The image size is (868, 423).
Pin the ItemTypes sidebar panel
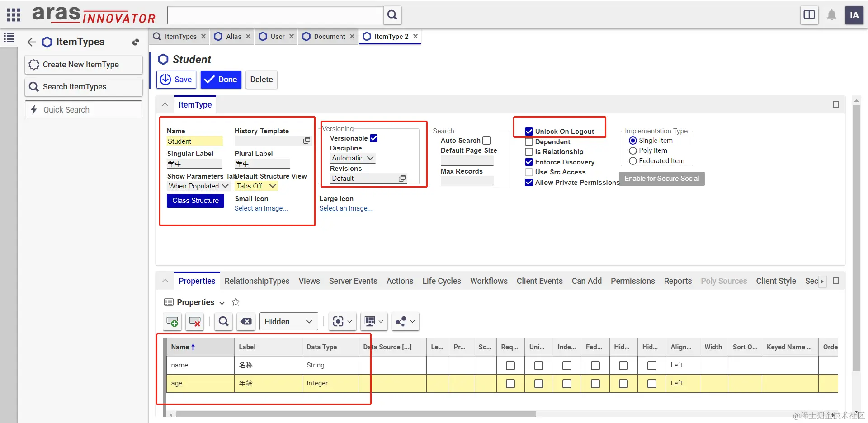(x=135, y=42)
